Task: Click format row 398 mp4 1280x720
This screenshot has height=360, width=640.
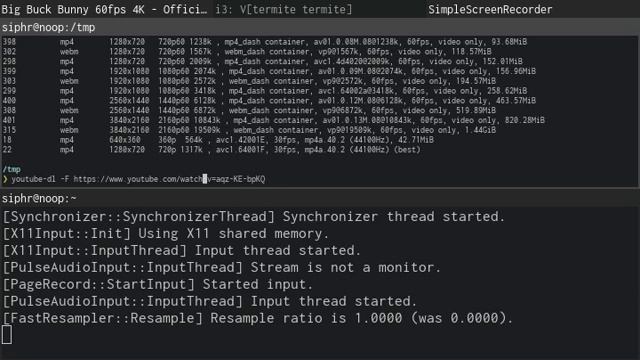Action: 265,42
